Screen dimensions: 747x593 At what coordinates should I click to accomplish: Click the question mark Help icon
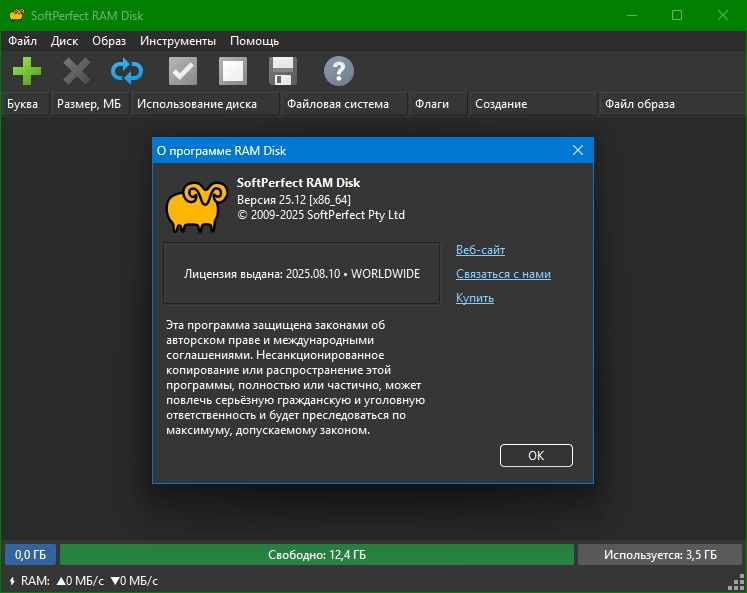click(x=339, y=71)
